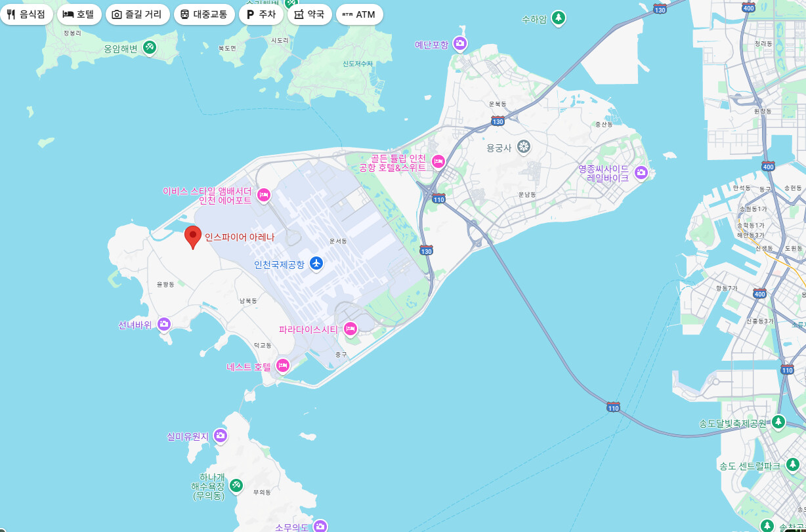This screenshot has height=532, width=806.
Task: Click the 청라동 district label
Action: pyautogui.click(x=763, y=43)
